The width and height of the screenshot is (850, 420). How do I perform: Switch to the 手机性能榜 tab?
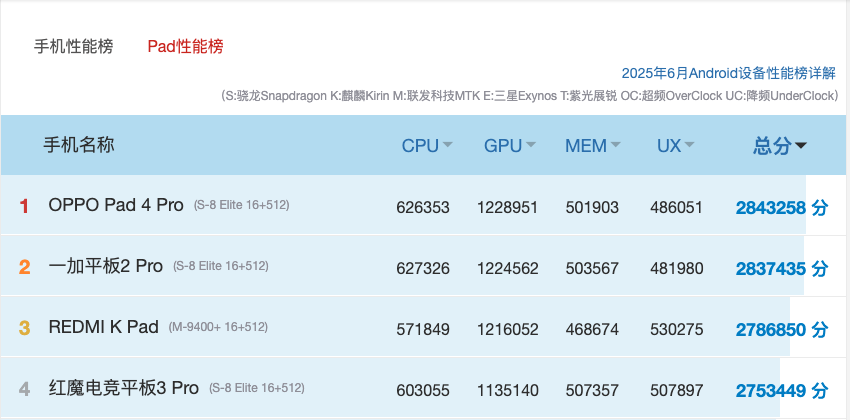pyautogui.click(x=74, y=46)
